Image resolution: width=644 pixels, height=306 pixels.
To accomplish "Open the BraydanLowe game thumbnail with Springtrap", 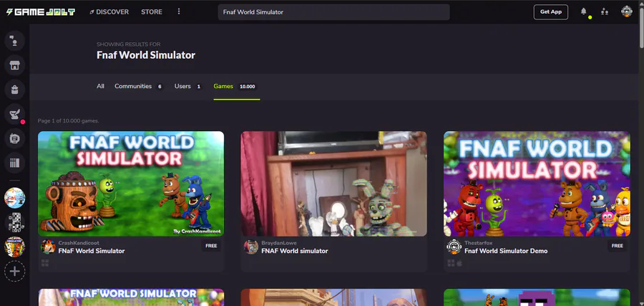I will pyautogui.click(x=334, y=183).
